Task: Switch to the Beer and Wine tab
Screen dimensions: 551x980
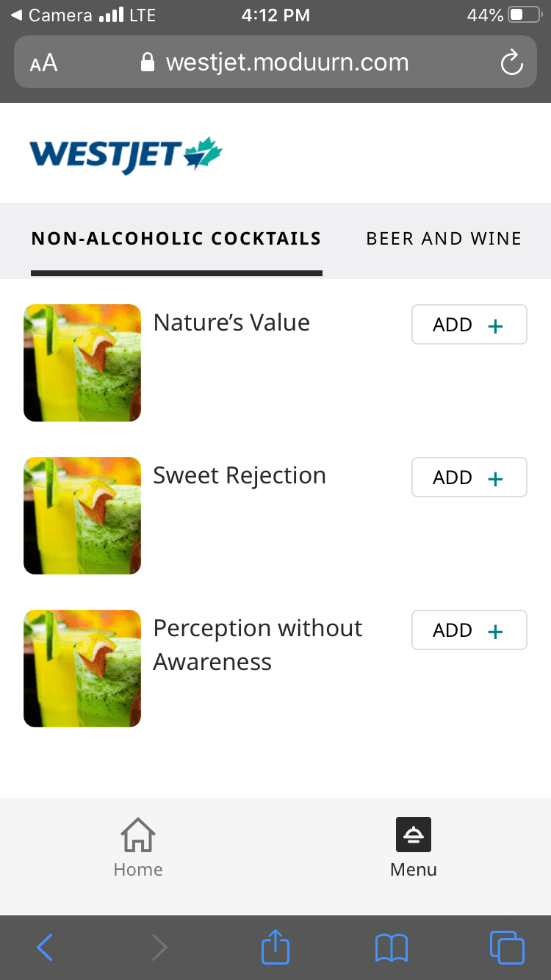Action: [444, 239]
